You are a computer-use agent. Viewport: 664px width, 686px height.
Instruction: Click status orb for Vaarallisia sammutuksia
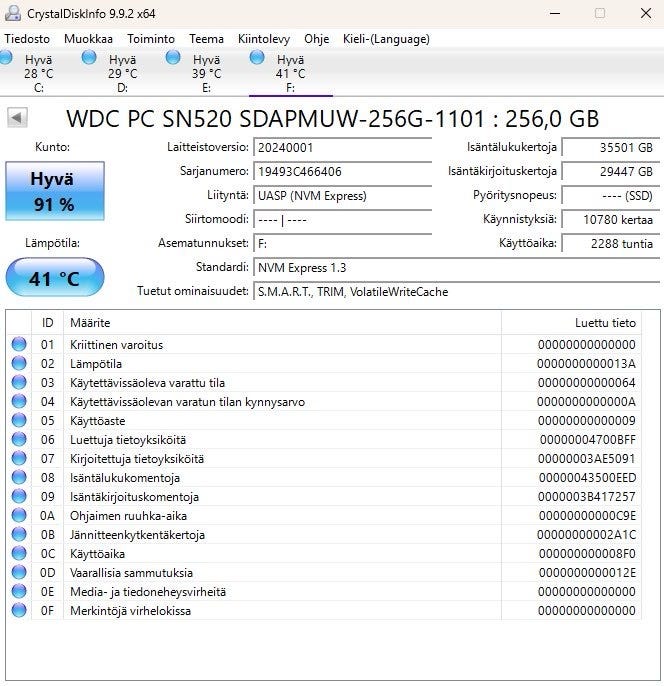(x=19, y=572)
